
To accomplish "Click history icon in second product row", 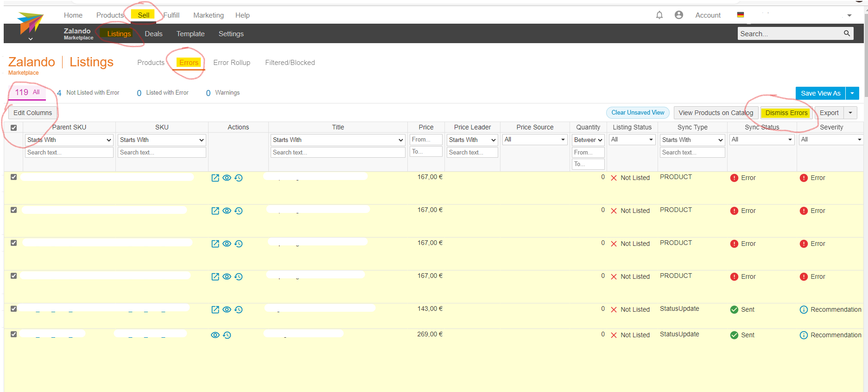I will [x=239, y=211].
